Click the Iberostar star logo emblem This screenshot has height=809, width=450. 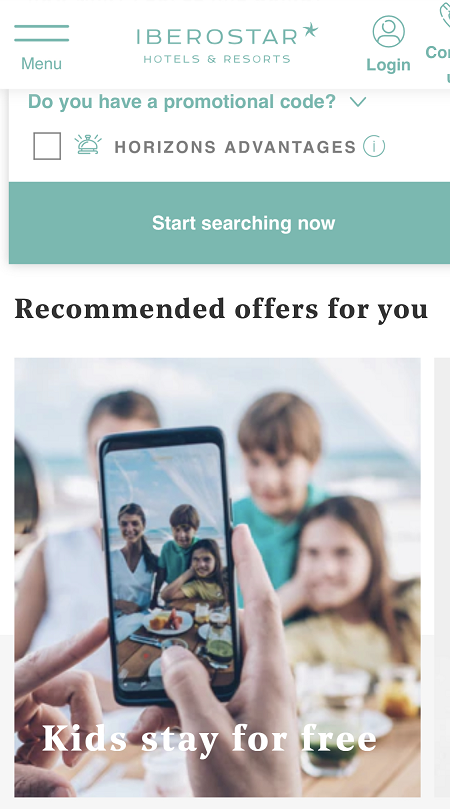coord(310,30)
